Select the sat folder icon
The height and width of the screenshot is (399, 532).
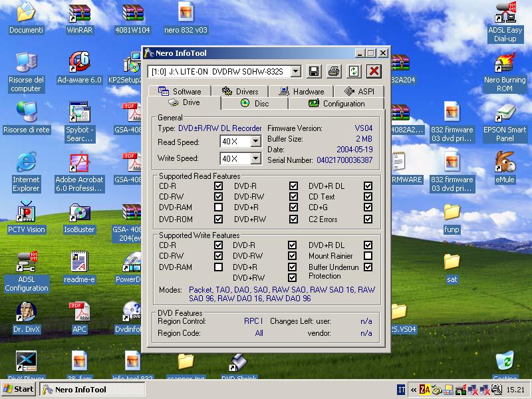[x=452, y=267]
